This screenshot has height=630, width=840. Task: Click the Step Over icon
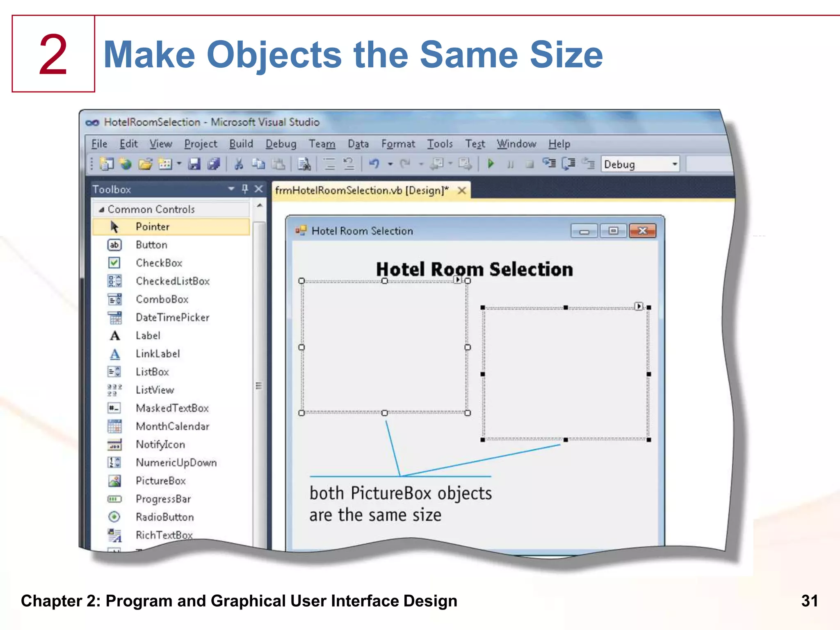tap(568, 164)
